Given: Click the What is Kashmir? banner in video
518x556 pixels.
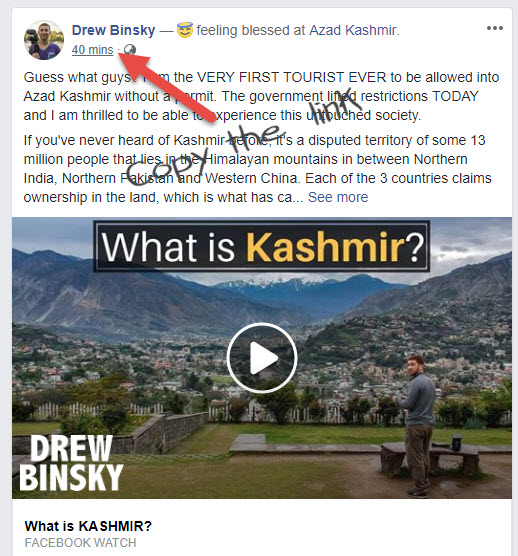Looking at the screenshot, I should pyautogui.click(x=262, y=246).
